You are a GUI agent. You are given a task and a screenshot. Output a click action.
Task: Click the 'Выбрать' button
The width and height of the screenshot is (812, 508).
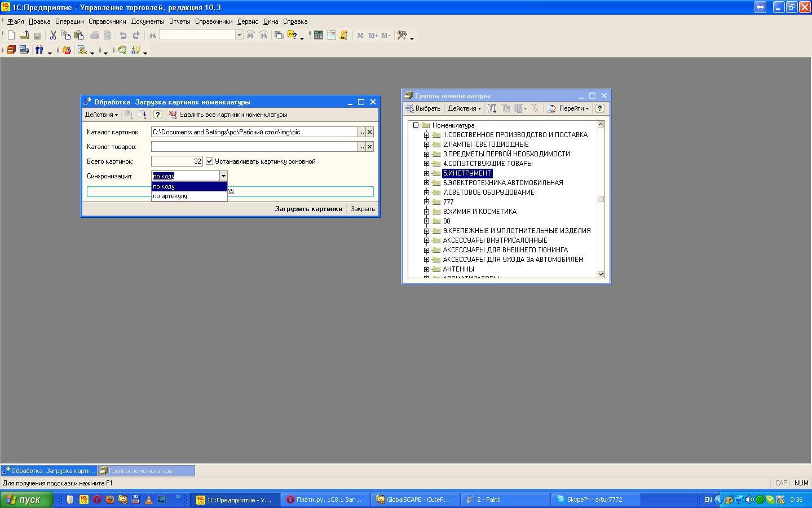coord(423,108)
